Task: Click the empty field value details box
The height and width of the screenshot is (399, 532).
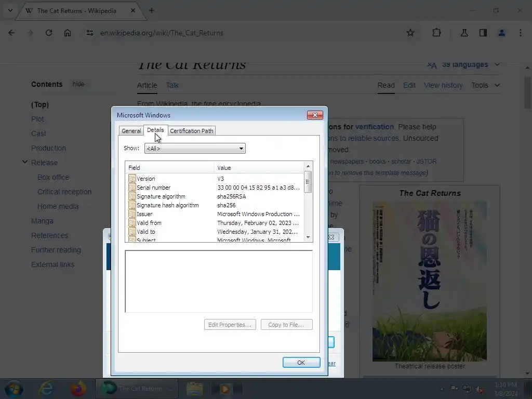Action: tap(219, 281)
